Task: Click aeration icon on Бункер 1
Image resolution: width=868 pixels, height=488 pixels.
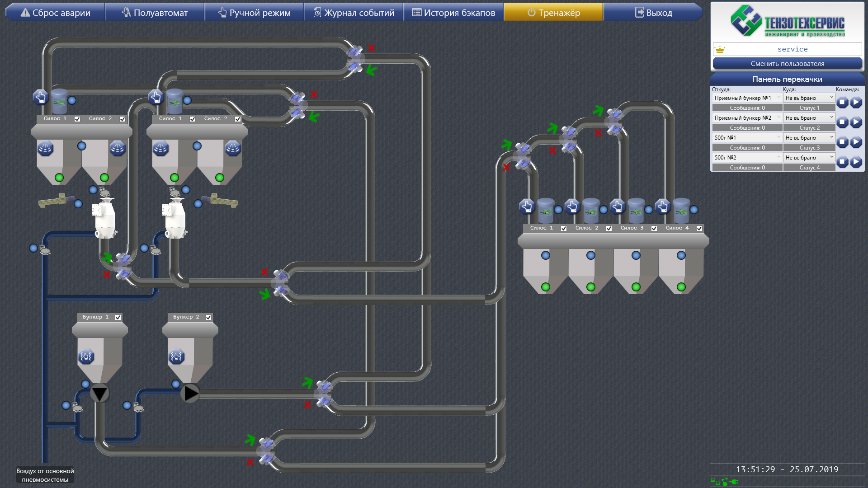Action: (x=86, y=357)
